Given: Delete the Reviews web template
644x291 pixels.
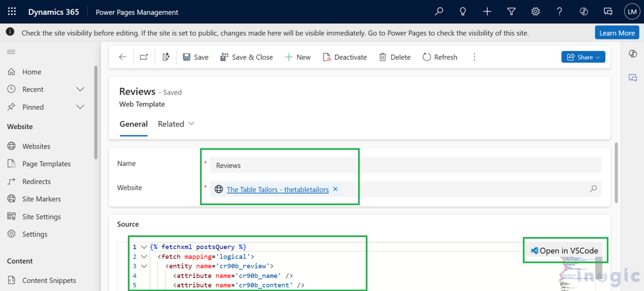Looking at the screenshot, I should click(394, 57).
